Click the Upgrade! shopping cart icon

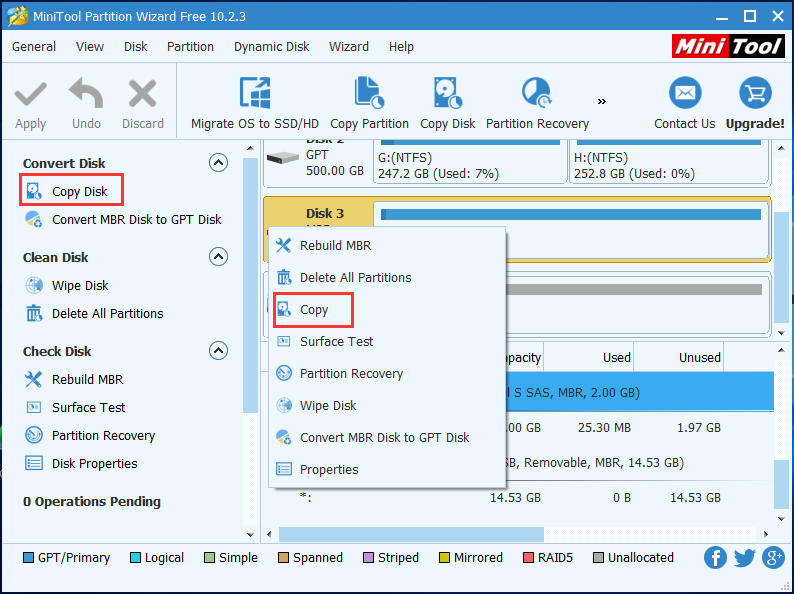pos(755,93)
